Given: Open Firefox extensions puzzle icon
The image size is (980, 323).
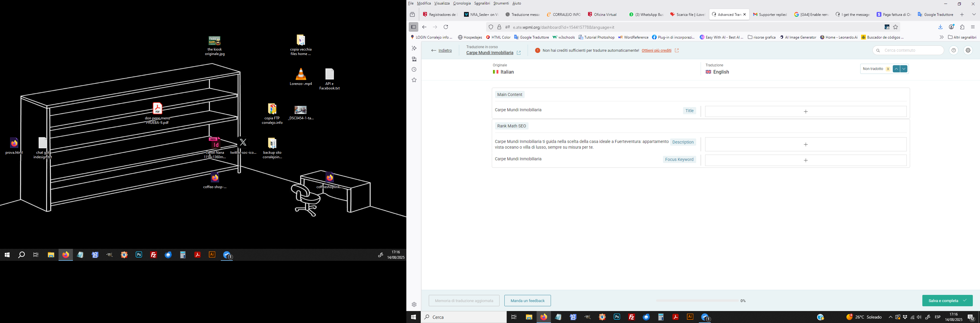Looking at the screenshot, I should (x=962, y=27).
